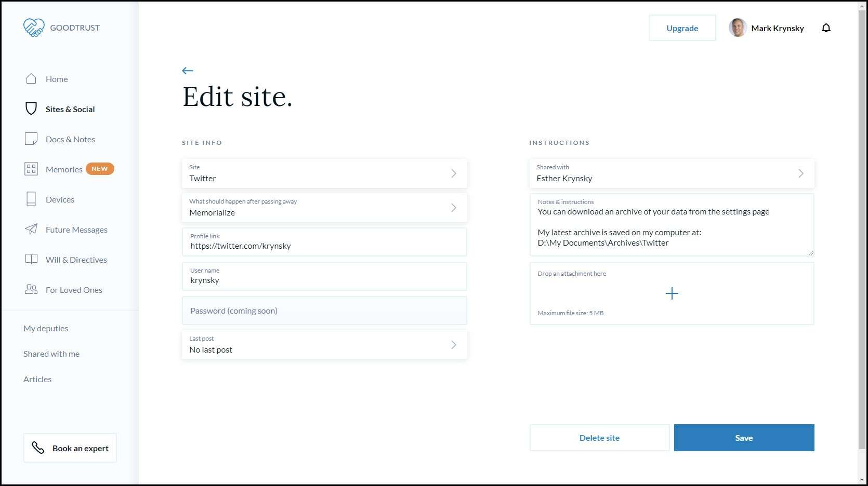Open the Articles link
The image size is (868, 486).
37,379
